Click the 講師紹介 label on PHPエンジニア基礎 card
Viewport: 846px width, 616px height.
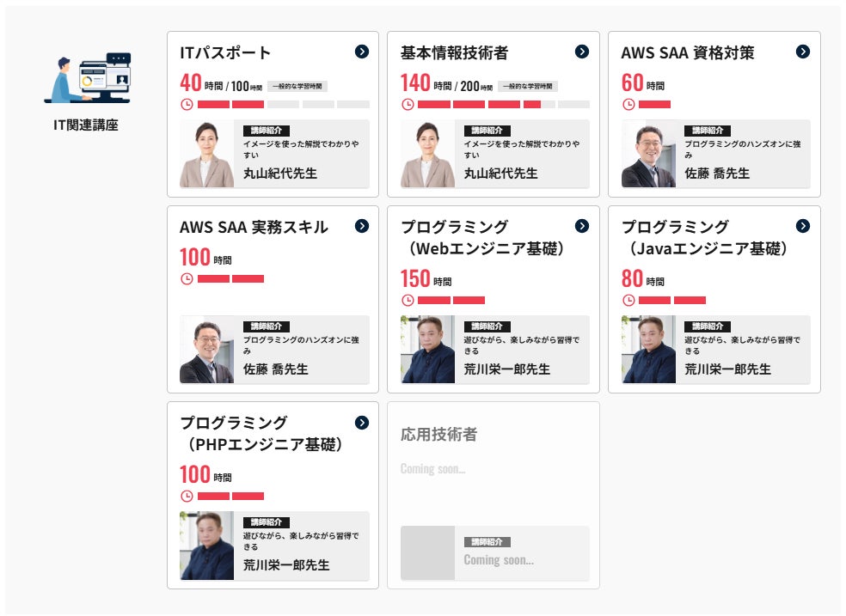point(266,521)
